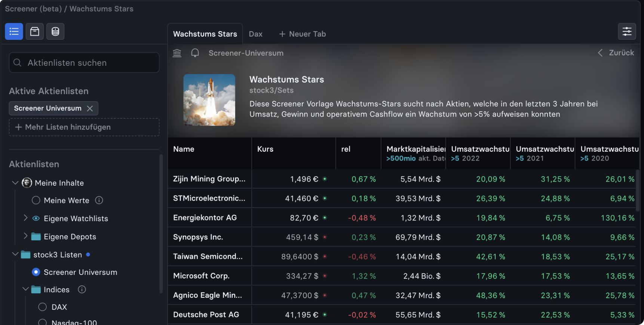
Task: Click the green status dot for Deutsche Post AG
Action: (325, 315)
